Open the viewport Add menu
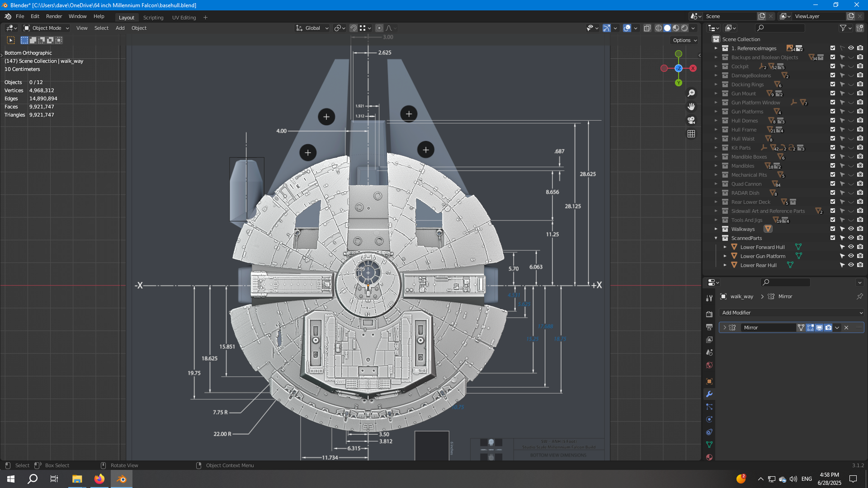868x488 pixels. 120,28
